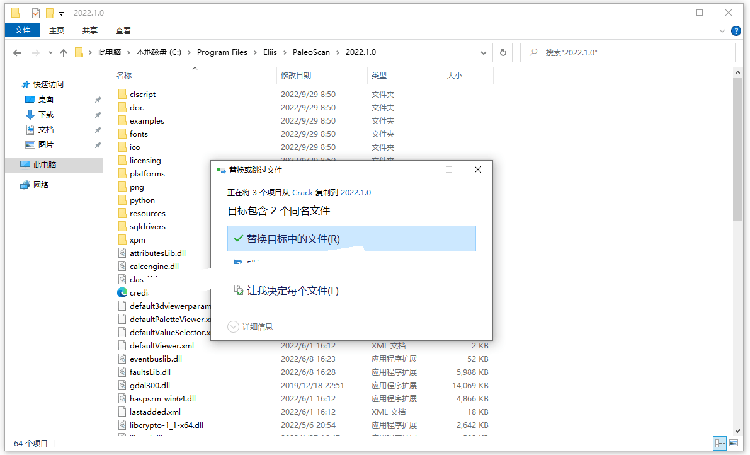Sort by the Size column header
The width and height of the screenshot is (750, 455).
coord(454,76)
